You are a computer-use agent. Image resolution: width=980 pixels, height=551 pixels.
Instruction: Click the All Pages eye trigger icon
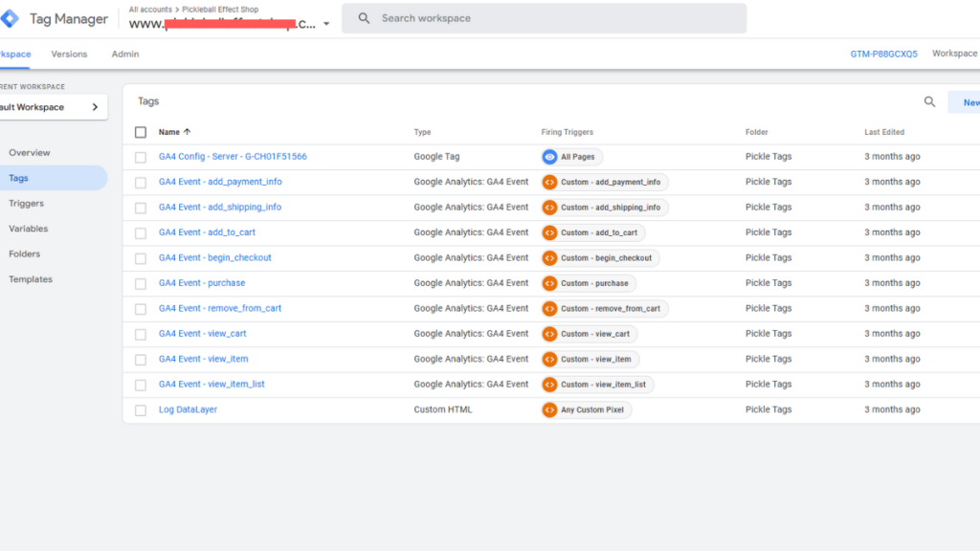(x=549, y=157)
